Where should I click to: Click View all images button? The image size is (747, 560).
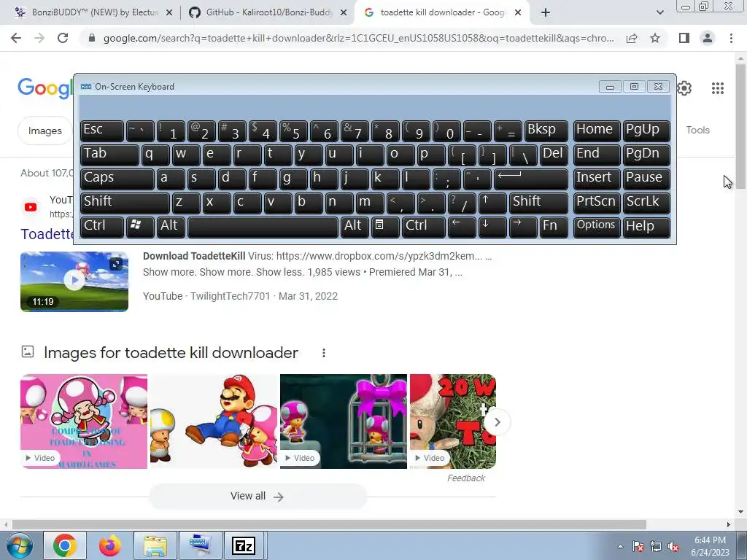(258, 496)
